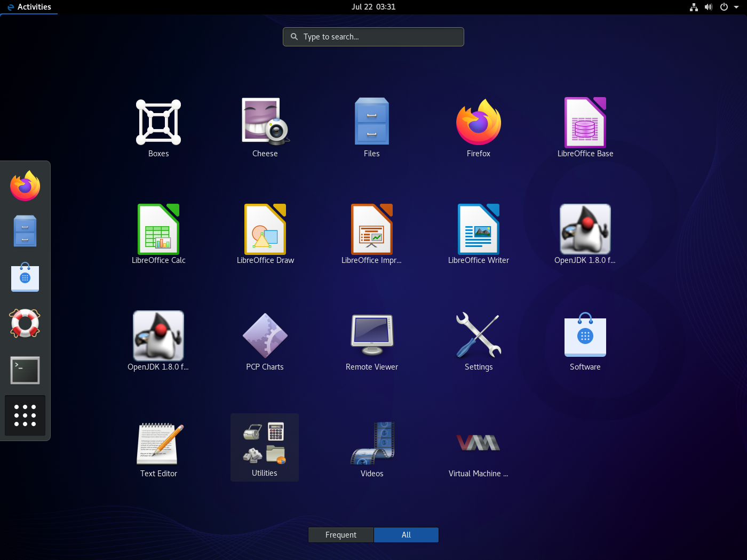
Task: Click the search field
Action: [x=373, y=36]
